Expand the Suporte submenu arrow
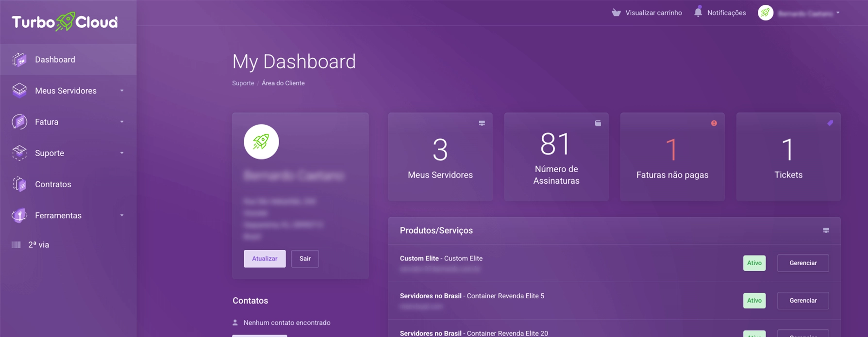 [122, 153]
